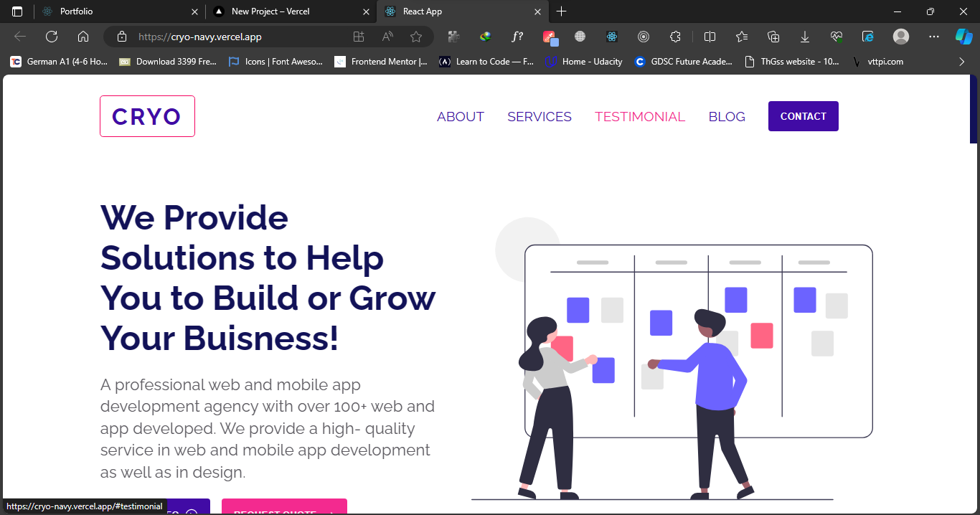Open the Settings and more ellipsis menu
Image resolution: width=980 pixels, height=515 pixels.
933,36
